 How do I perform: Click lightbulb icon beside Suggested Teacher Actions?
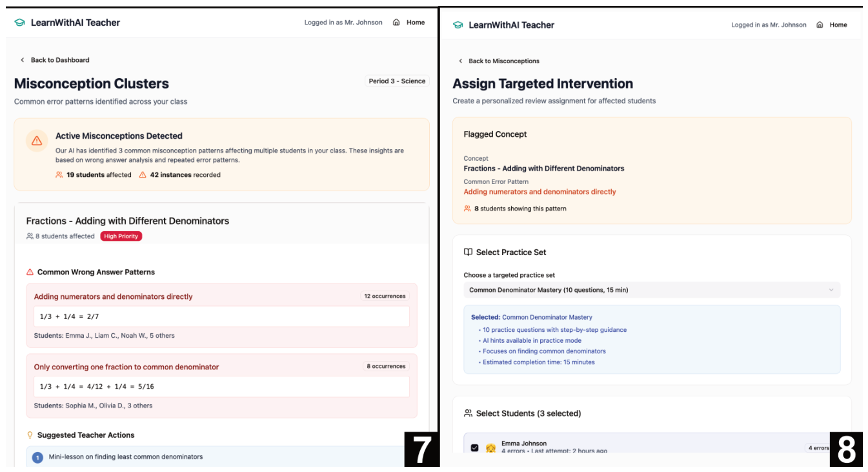click(30, 435)
